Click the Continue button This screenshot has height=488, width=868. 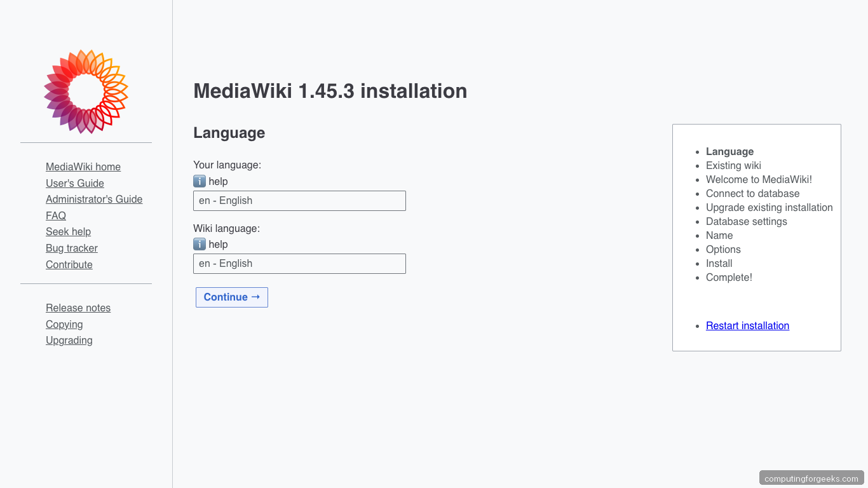231,297
